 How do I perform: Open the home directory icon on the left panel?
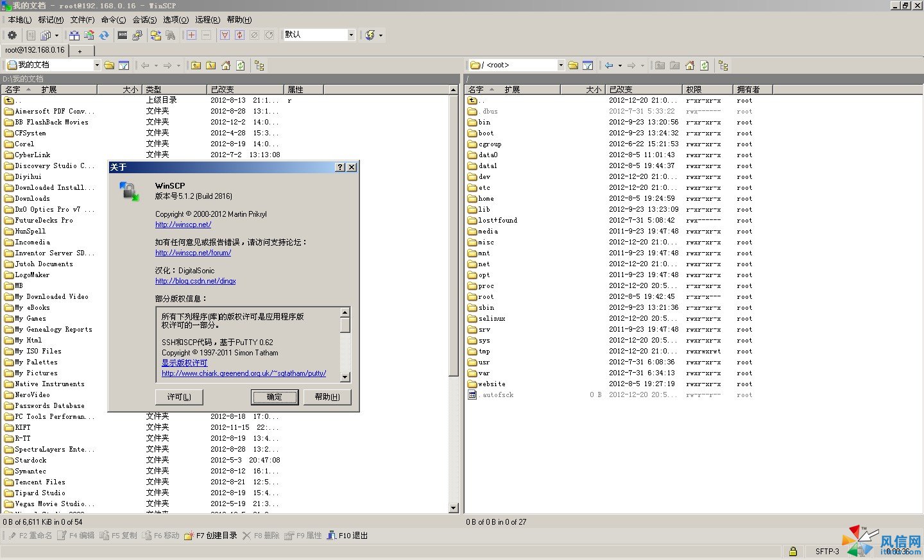(225, 65)
